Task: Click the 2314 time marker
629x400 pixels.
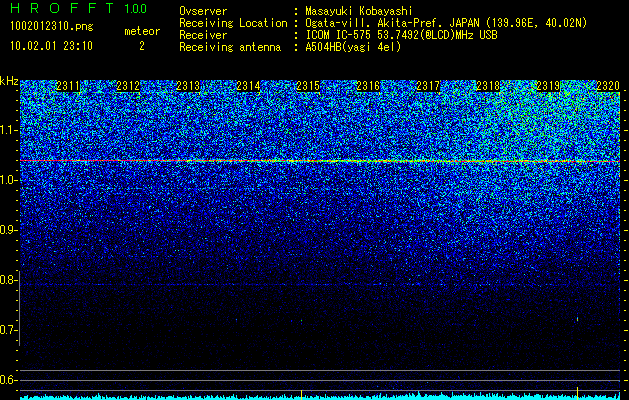Action: pos(248,86)
